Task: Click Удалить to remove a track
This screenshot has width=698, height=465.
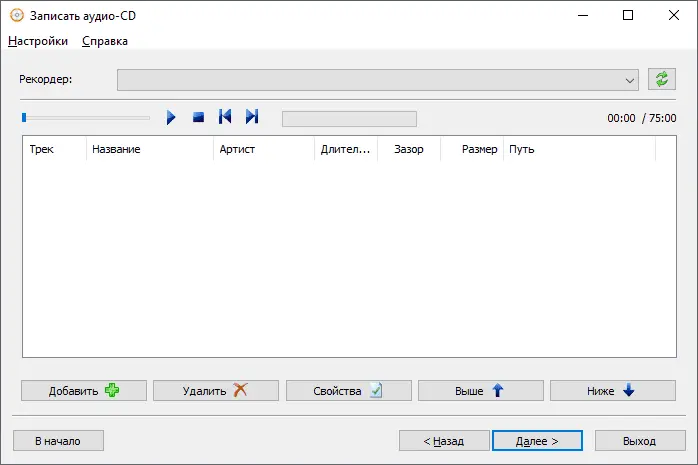Action: 216,391
